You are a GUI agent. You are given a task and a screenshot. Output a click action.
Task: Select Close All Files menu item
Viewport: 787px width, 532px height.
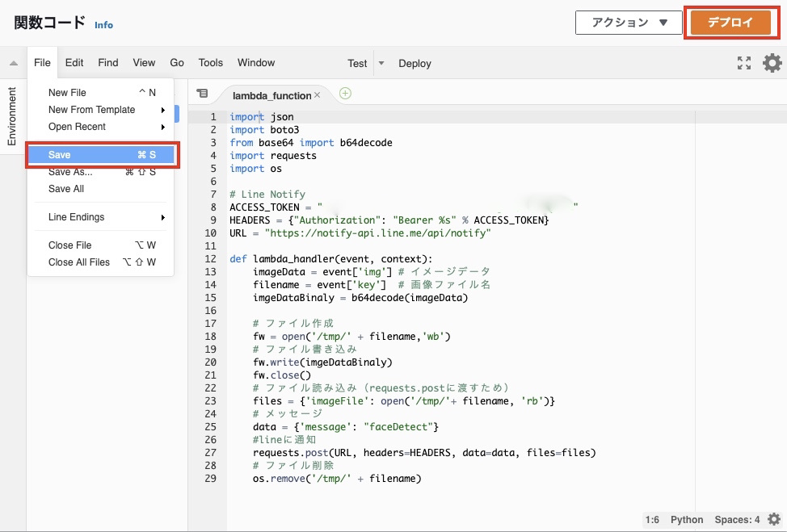(x=101, y=262)
